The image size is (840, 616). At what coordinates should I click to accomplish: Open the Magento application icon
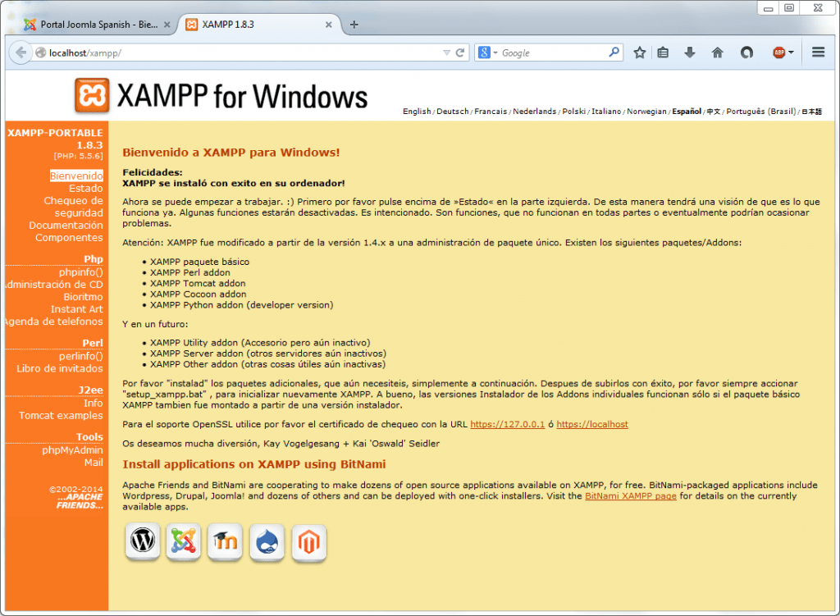309,542
